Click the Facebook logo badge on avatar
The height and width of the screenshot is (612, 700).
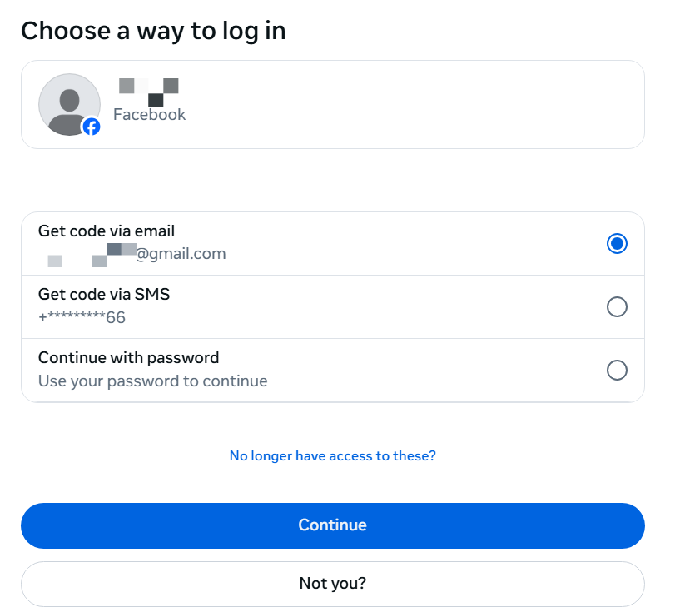click(x=92, y=127)
